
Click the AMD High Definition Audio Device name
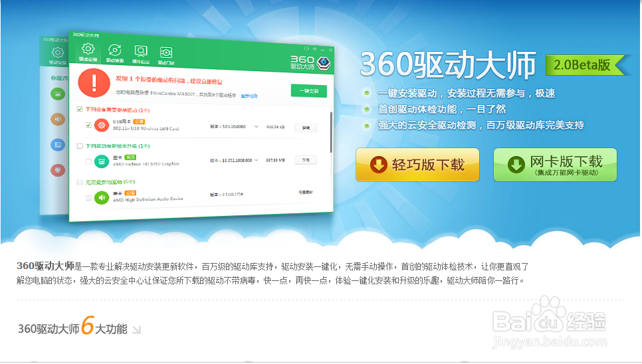[148, 199]
